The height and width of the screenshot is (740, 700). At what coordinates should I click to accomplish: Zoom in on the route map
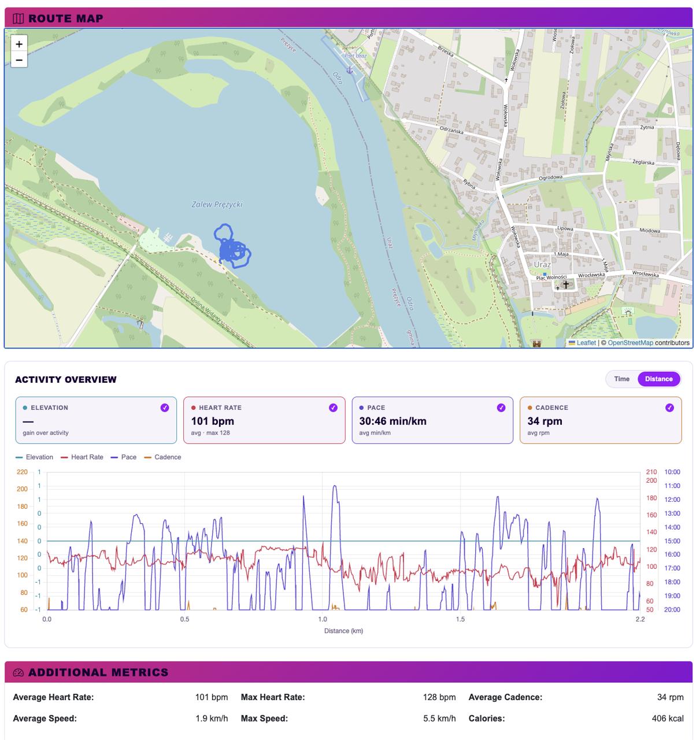[19, 44]
